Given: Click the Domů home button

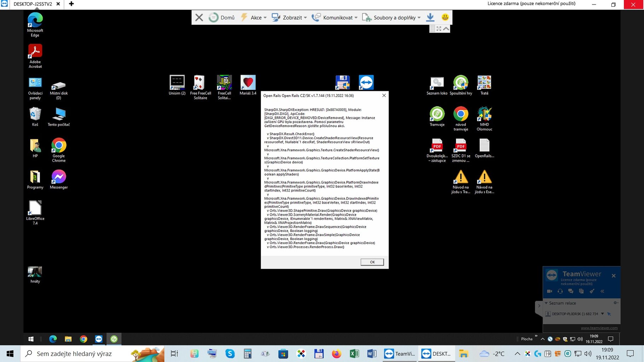Looking at the screenshot, I should pos(222,17).
